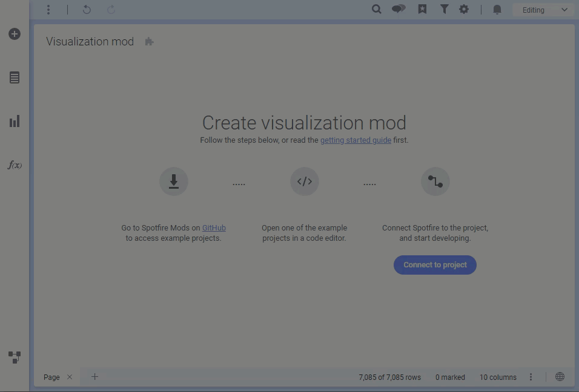Image resolution: width=579 pixels, height=392 pixels.
Task: Add a new page with plus icon
Action: coord(94,376)
